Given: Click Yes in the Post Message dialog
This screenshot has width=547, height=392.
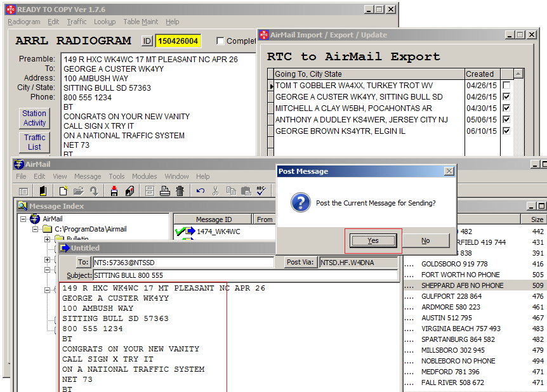Looking at the screenshot, I should click(x=373, y=240).
